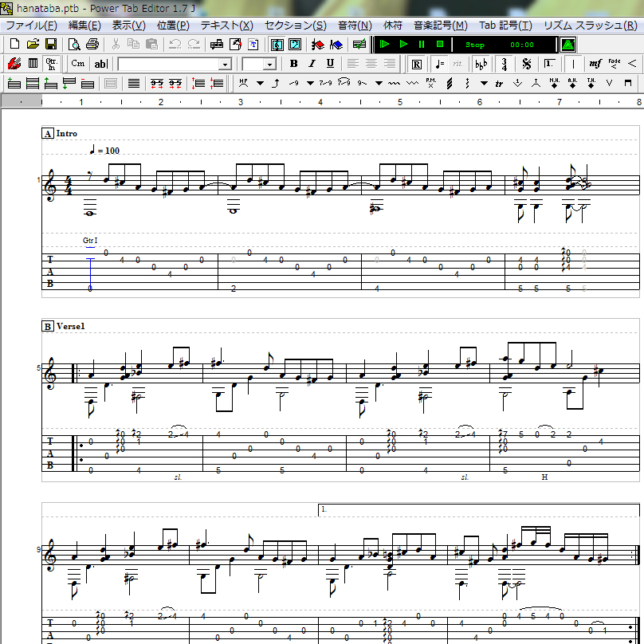Open the guitar setup red guitar icon
This screenshot has height=644, width=644.
pyautogui.click(x=14, y=64)
